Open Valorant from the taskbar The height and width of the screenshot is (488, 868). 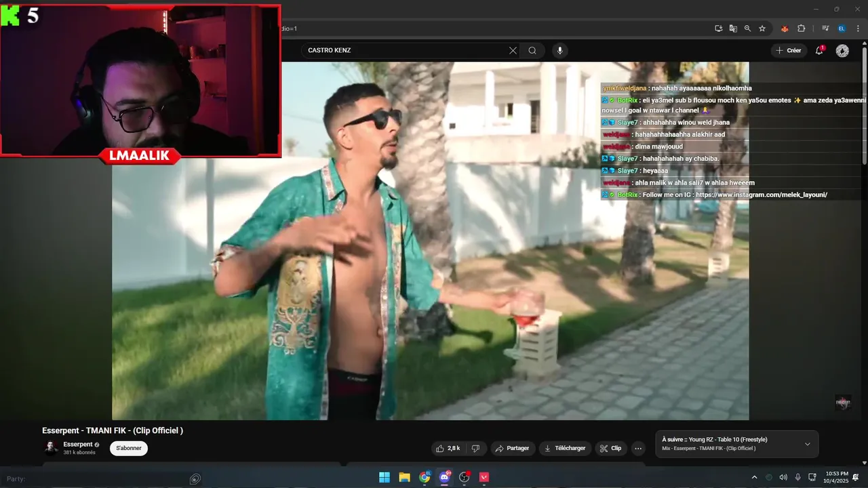484,477
